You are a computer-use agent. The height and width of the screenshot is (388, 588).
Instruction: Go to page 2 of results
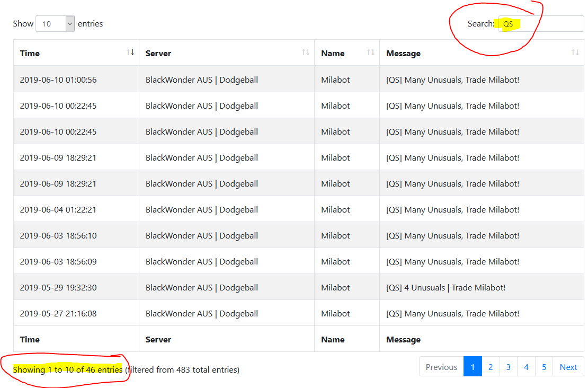(491, 367)
